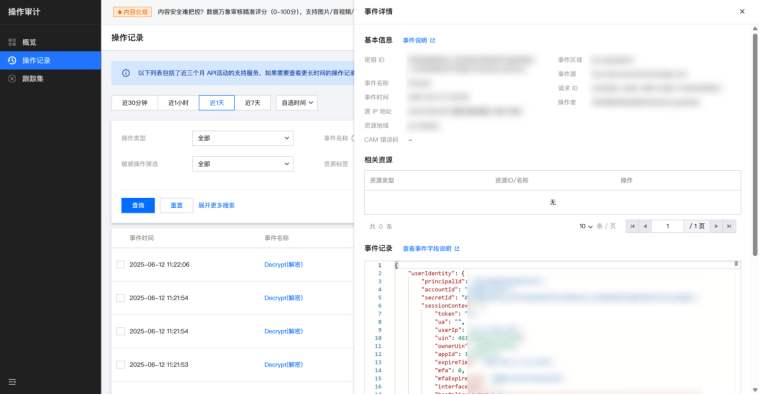Go to the next page of related resources

click(x=716, y=226)
